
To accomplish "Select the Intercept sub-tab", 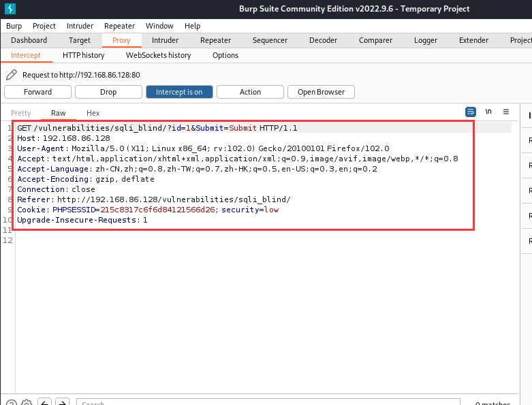I will 26,55.
